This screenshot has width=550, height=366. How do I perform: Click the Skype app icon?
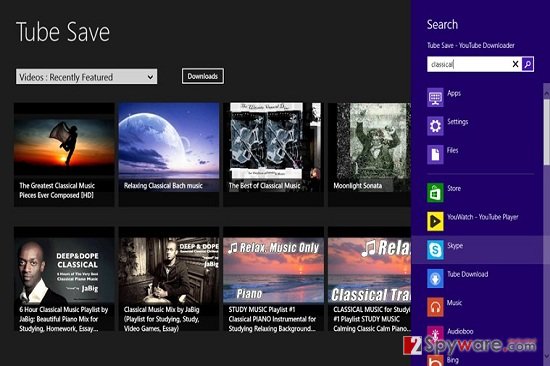pos(435,250)
